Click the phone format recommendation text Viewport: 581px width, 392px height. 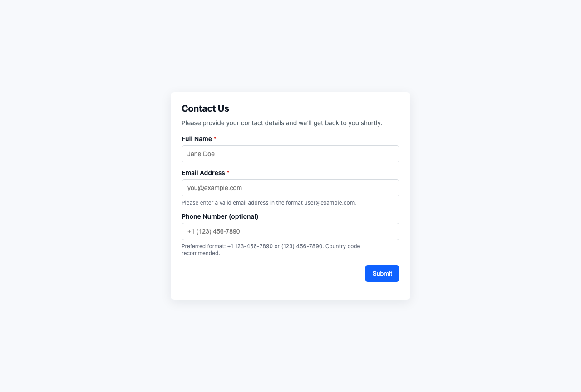[x=271, y=250]
